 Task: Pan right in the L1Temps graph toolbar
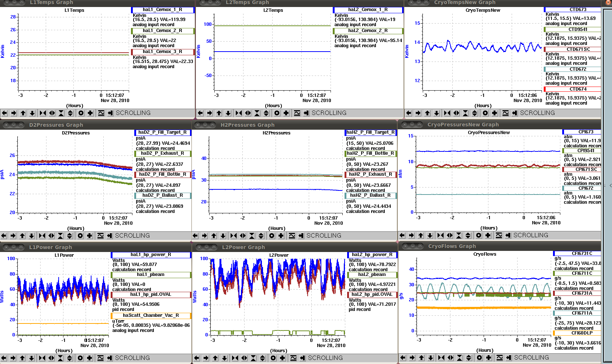click(14, 113)
